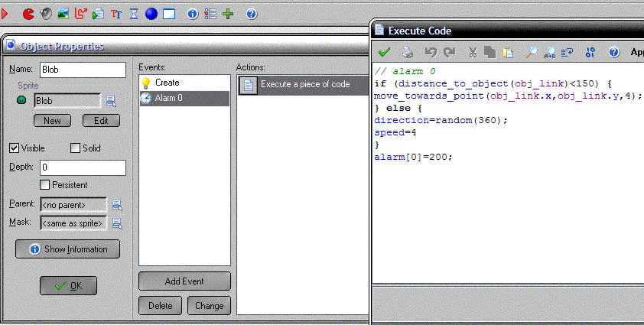Click OK in Object Properties

click(69, 285)
